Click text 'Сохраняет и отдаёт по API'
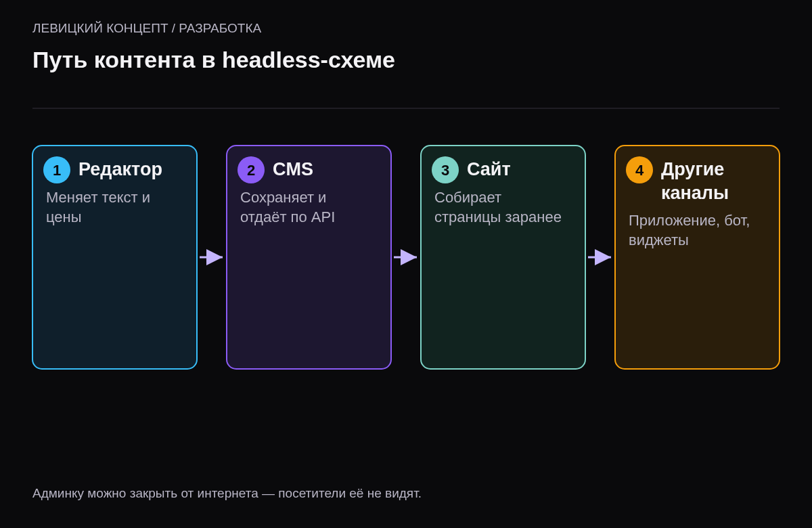The height and width of the screenshot is (528, 812). [x=288, y=207]
